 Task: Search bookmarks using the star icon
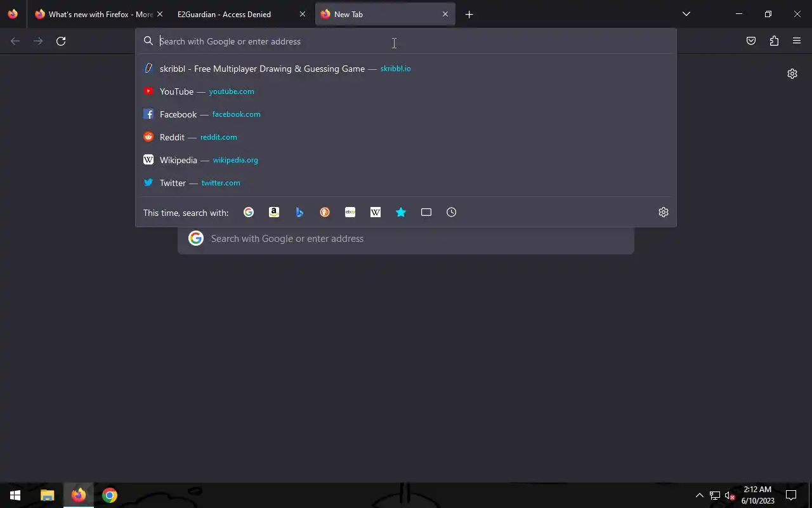[401, 212]
